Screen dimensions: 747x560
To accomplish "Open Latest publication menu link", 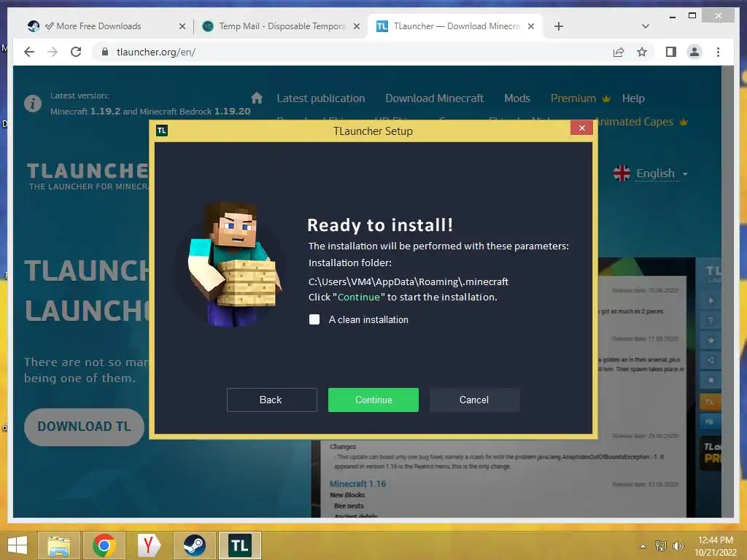I will (x=321, y=98).
